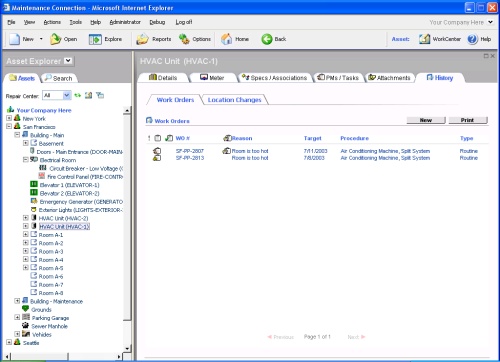Sort by Type column header

coord(466,138)
